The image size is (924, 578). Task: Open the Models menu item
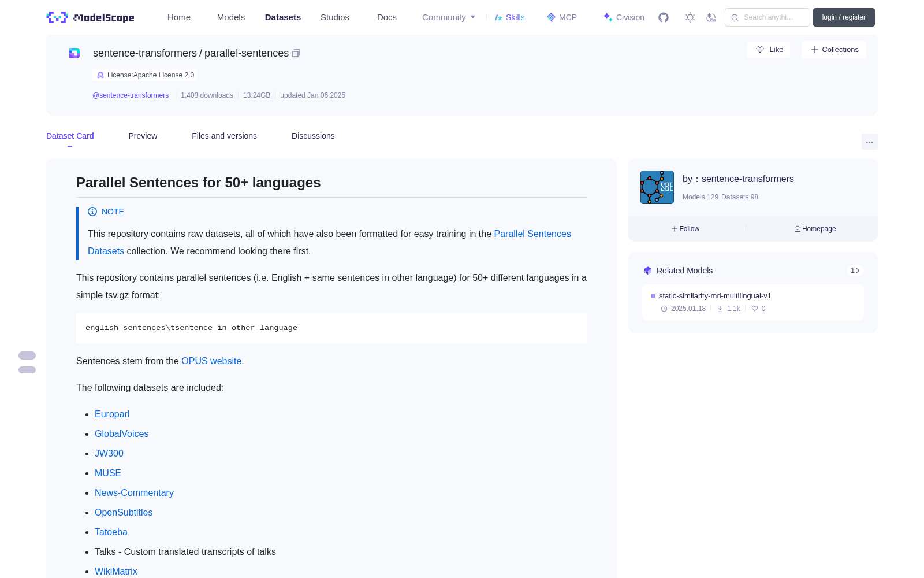tap(231, 17)
